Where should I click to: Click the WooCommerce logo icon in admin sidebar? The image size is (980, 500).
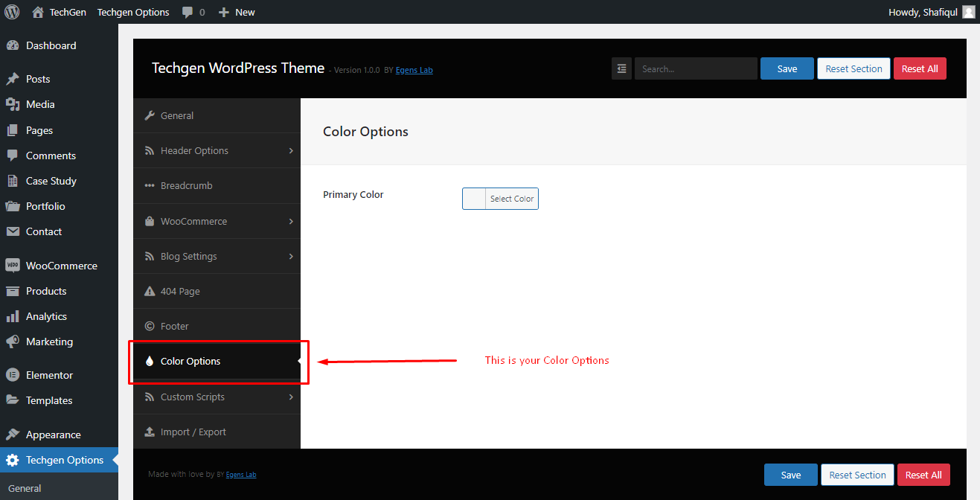point(13,266)
